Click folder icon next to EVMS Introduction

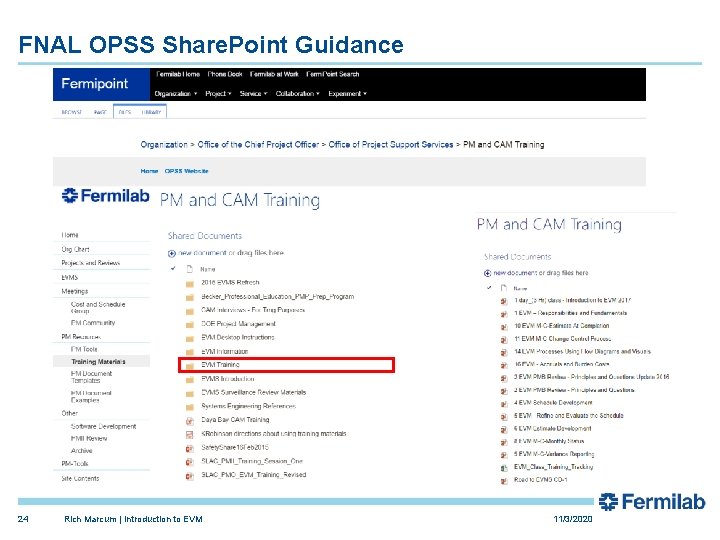click(190, 380)
